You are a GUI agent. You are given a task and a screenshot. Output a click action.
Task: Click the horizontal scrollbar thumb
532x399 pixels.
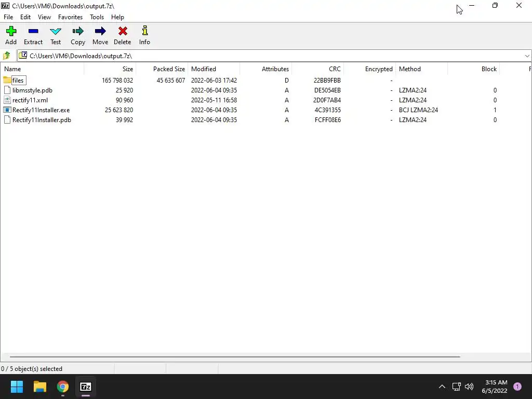point(235,356)
